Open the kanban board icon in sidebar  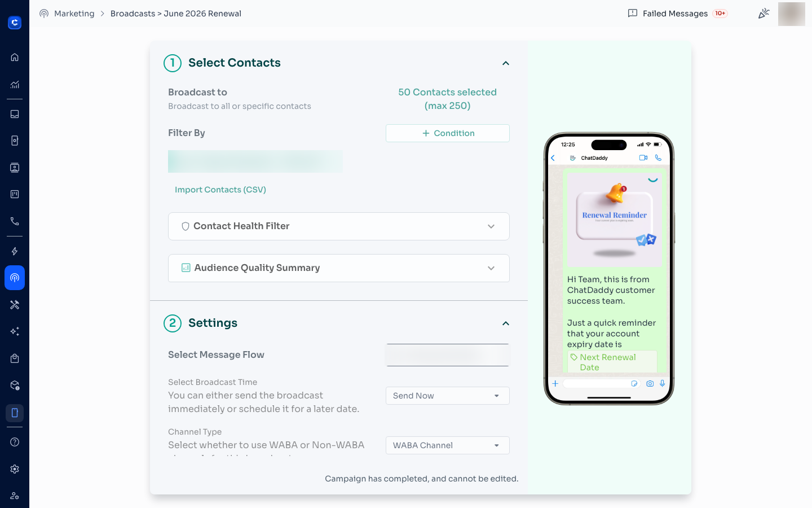tap(15, 194)
